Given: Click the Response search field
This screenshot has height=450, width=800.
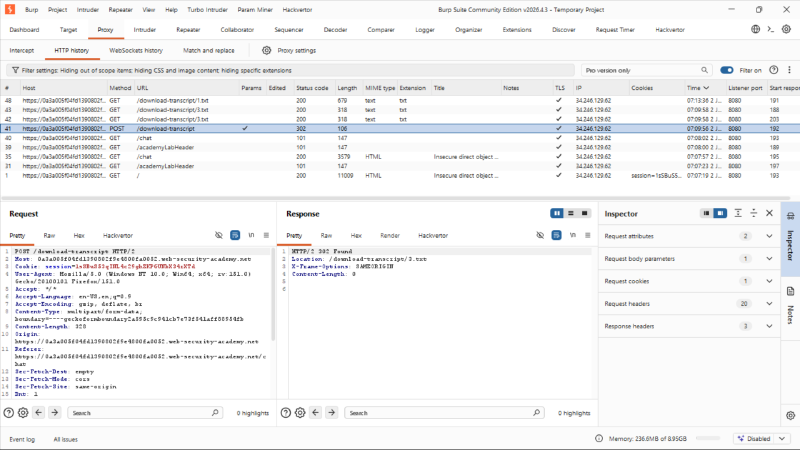Looking at the screenshot, I should click(443, 413).
